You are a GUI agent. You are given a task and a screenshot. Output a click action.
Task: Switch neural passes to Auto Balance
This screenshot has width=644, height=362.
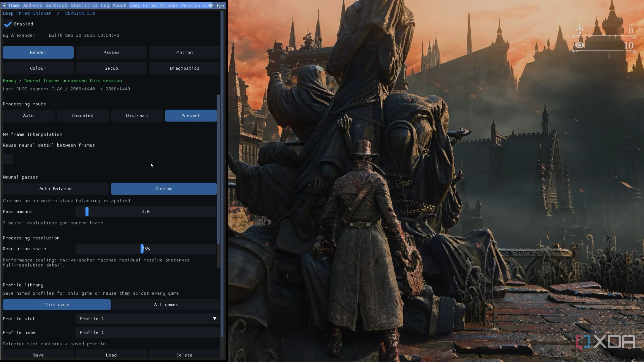(x=56, y=189)
